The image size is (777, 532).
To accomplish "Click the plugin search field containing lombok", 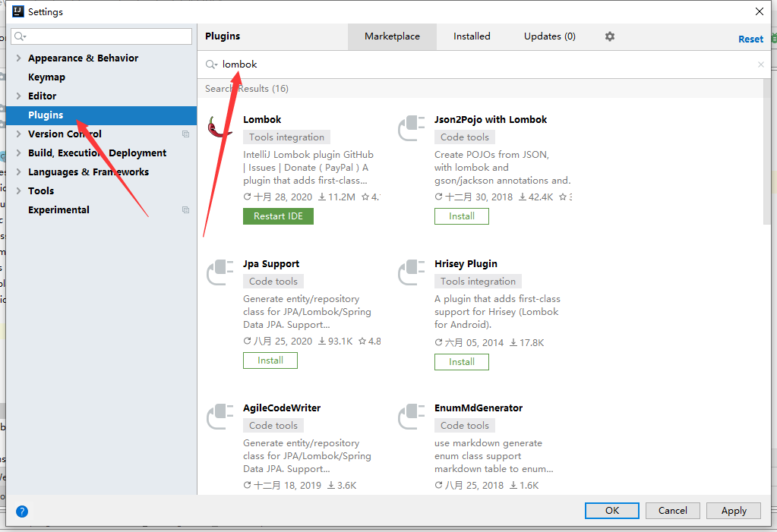I will point(483,65).
